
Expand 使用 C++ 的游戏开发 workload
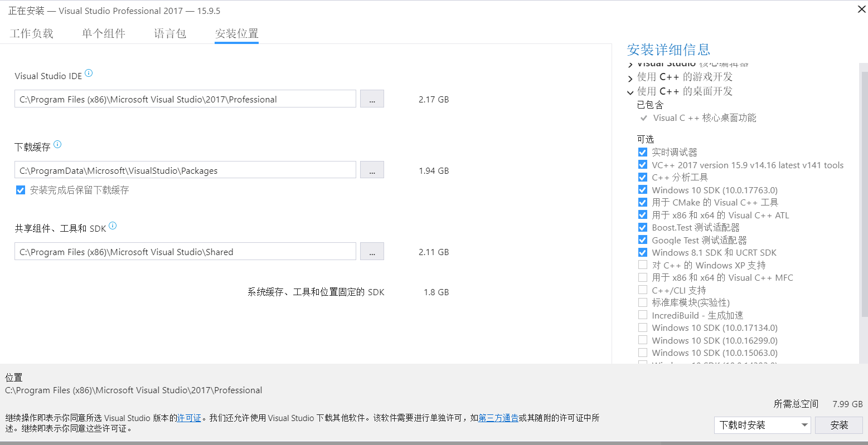631,79
